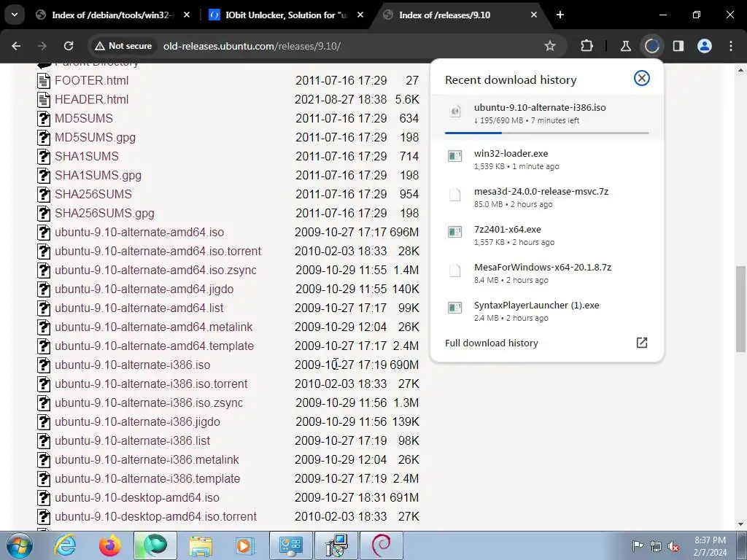The width and height of the screenshot is (747, 560).
Task: Open full download history external link icon
Action: click(642, 343)
